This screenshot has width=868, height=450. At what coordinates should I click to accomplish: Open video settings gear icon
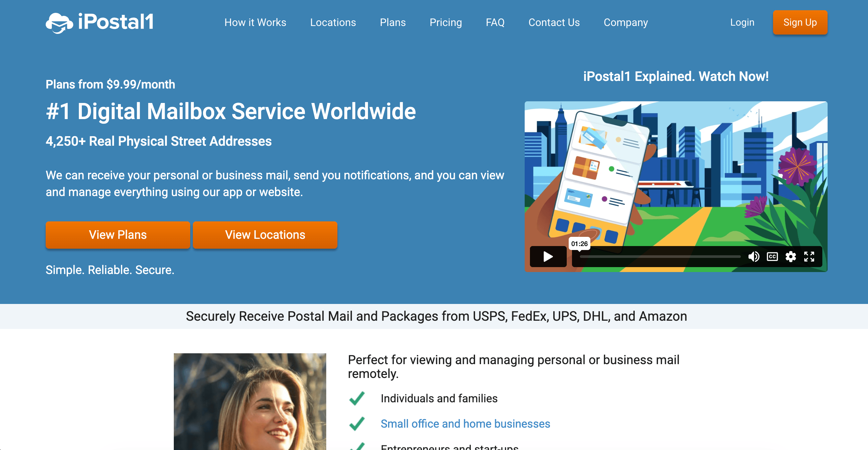790,257
